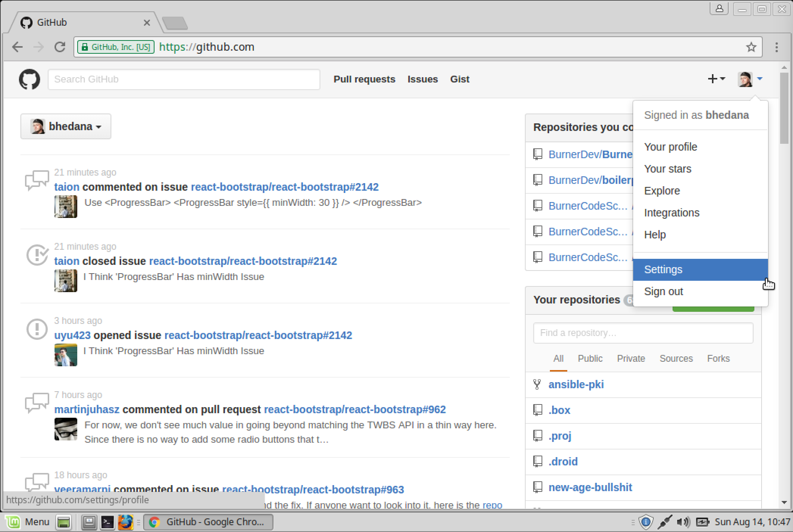Open Pull requests in the header

(x=364, y=79)
